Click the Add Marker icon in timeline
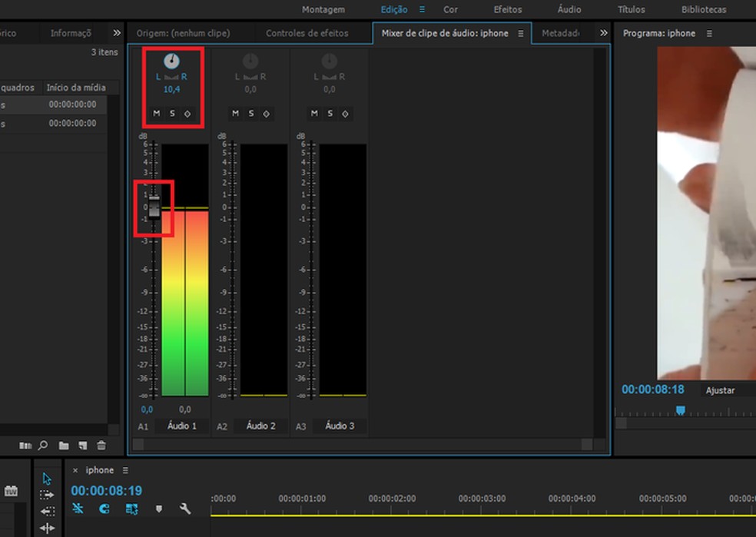 [159, 509]
